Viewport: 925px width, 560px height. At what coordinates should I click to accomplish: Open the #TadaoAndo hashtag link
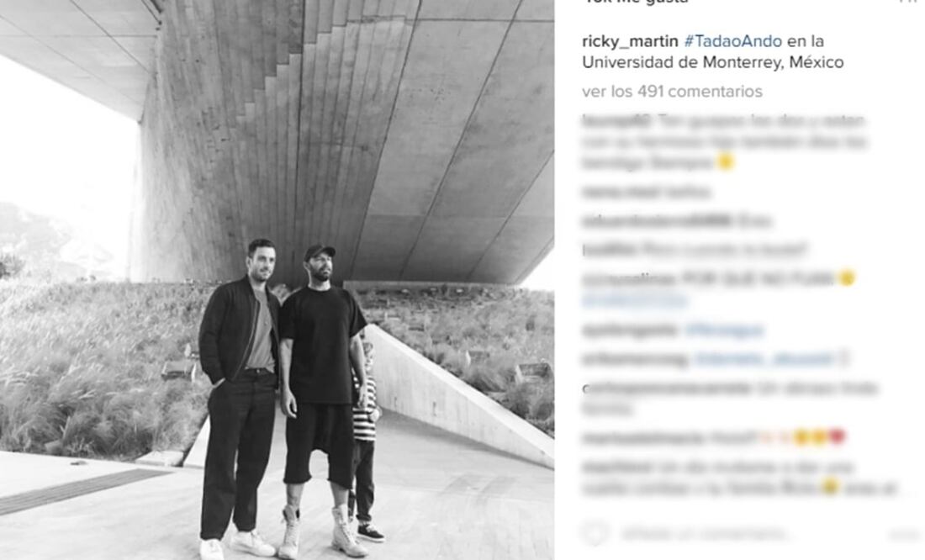(x=732, y=41)
